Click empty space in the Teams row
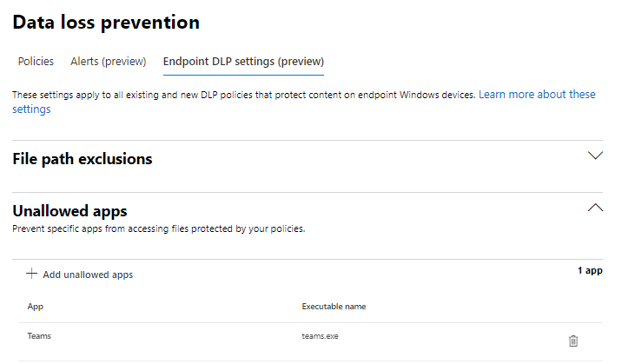 pos(174,341)
